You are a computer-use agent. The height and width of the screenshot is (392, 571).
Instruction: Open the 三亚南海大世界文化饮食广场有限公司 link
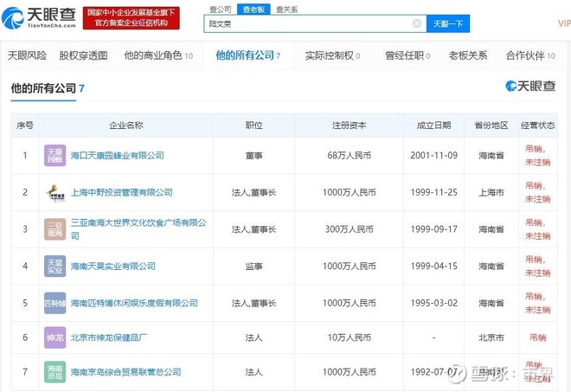tap(138, 229)
